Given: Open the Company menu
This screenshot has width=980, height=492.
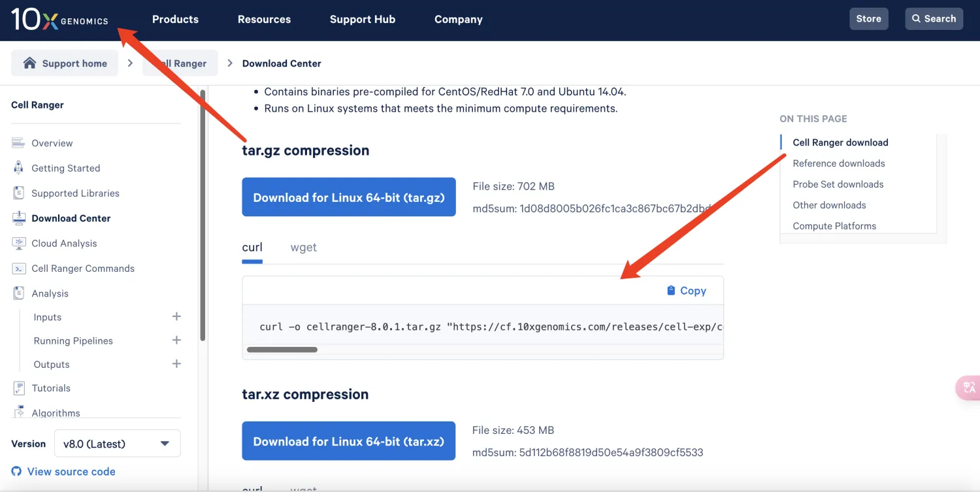Looking at the screenshot, I should click(459, 19).
